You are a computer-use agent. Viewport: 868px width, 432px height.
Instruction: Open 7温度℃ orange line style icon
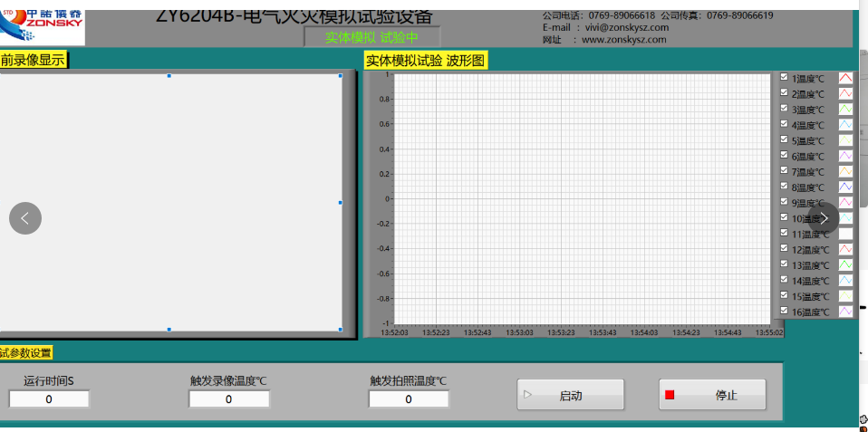click(845, 172)
